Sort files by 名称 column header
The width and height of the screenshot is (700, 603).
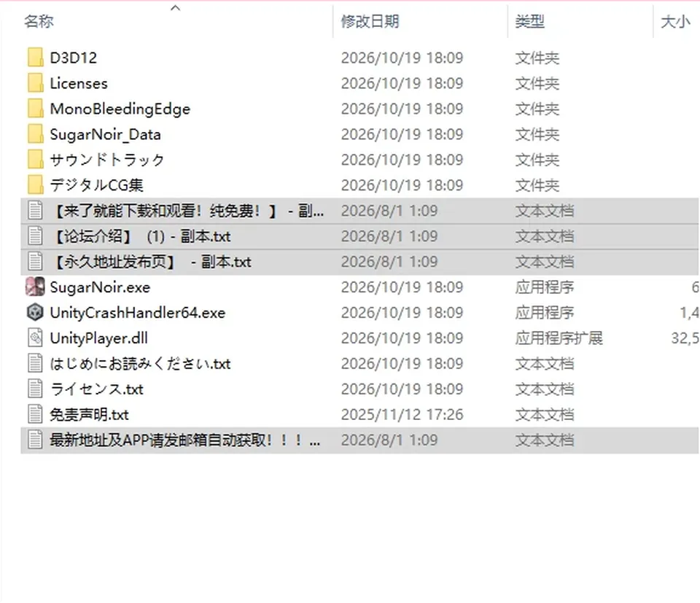(39, 21)
